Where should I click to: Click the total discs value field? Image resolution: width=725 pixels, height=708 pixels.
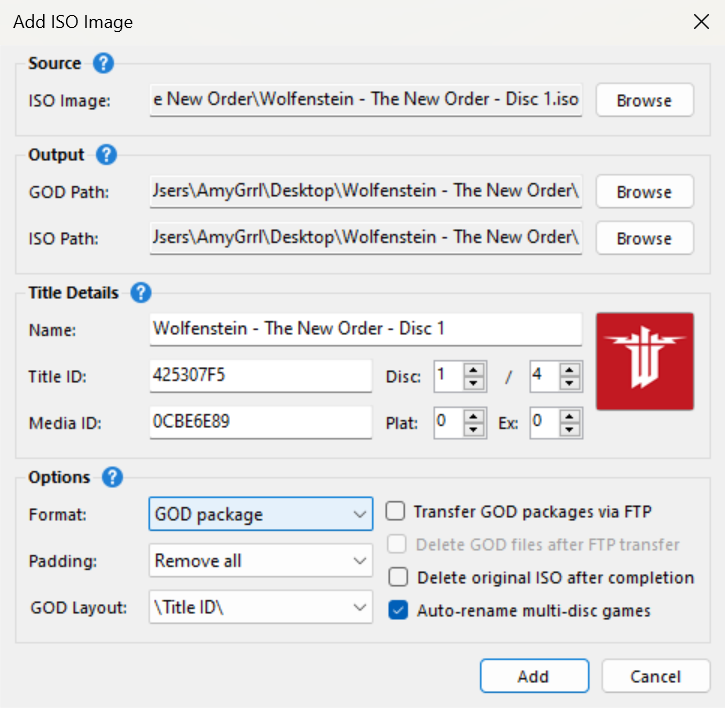(545, 376)
